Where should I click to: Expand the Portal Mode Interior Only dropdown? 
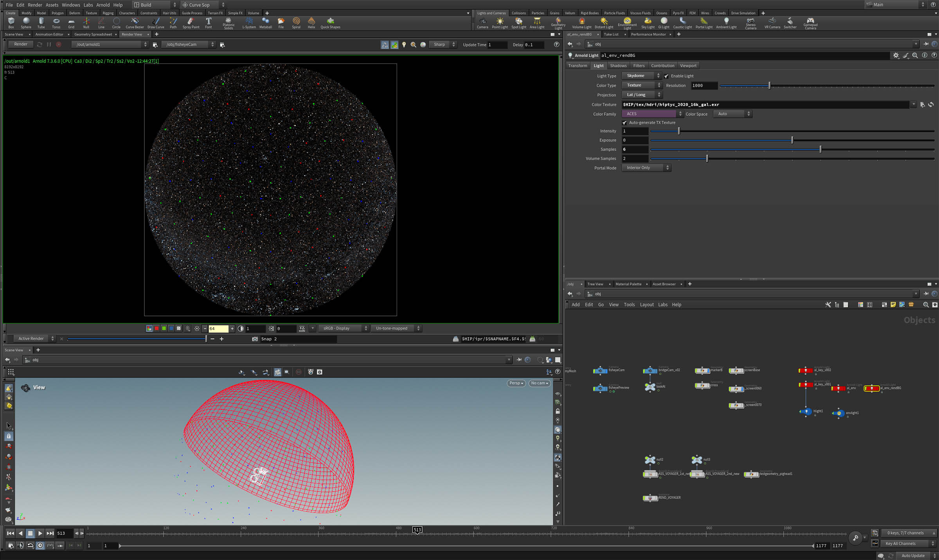(x=646, y=168)
